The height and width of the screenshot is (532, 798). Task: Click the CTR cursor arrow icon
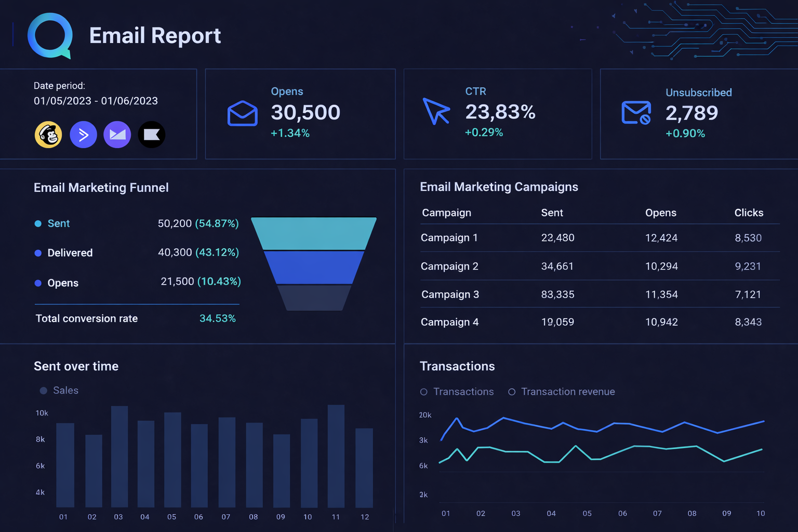[437, 111]
